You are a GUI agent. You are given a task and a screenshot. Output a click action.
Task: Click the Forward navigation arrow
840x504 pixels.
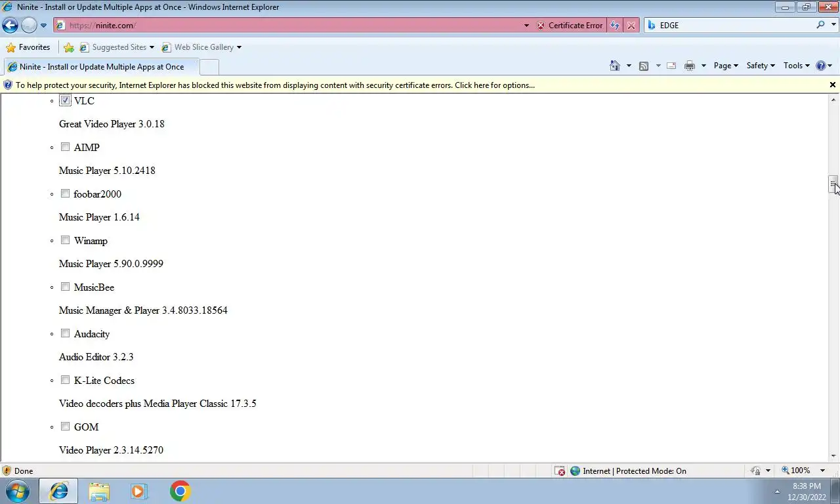[29, 26]
